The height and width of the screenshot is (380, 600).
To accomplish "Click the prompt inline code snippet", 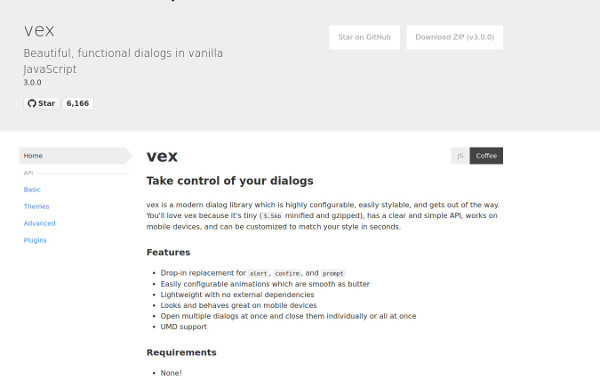I will tap(333, 274).
